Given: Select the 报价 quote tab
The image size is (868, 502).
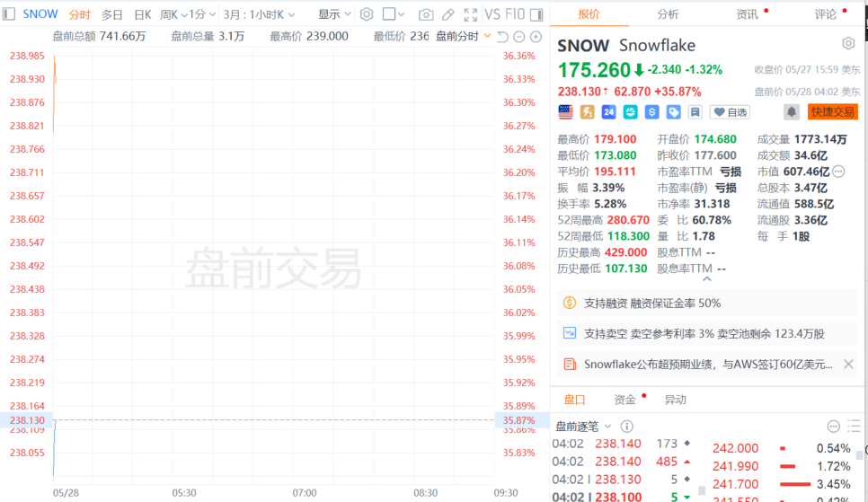Looking at the screenshot, I should click(x=589, y=13).
